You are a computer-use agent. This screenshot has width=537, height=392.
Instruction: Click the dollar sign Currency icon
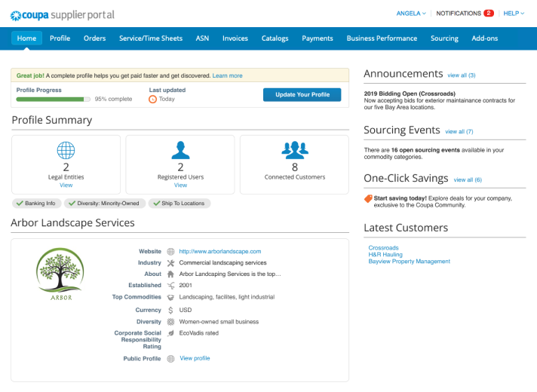pyautogui.click(x=170, y=310)
